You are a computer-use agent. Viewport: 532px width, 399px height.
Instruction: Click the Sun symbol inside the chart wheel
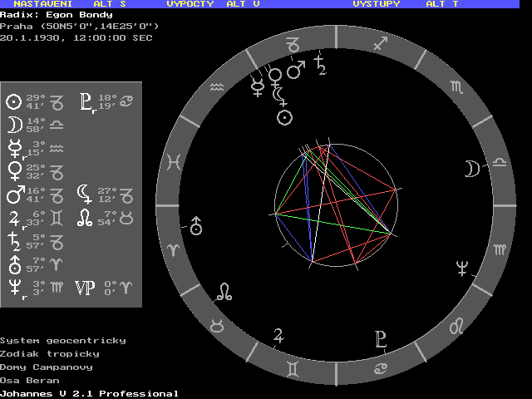click(284, 117)
